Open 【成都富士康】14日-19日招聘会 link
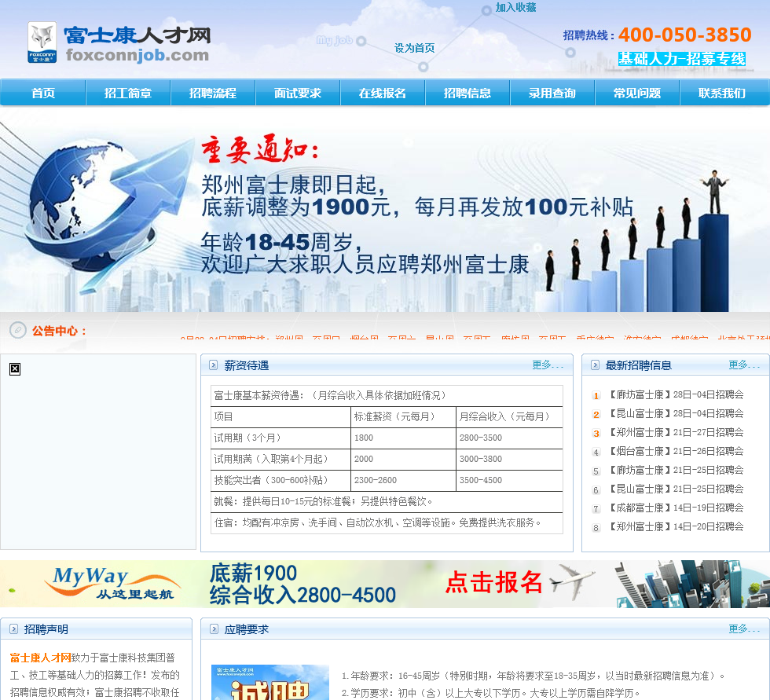This screenshot has height=700, width=770. (x=676, y=508)
